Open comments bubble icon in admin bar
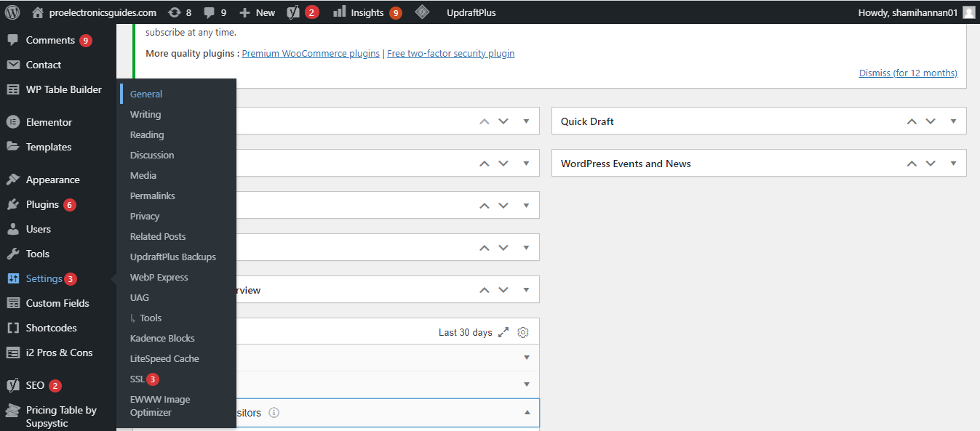Image resolution: width=980 pixels, height=431 pixels. point(210,12)
